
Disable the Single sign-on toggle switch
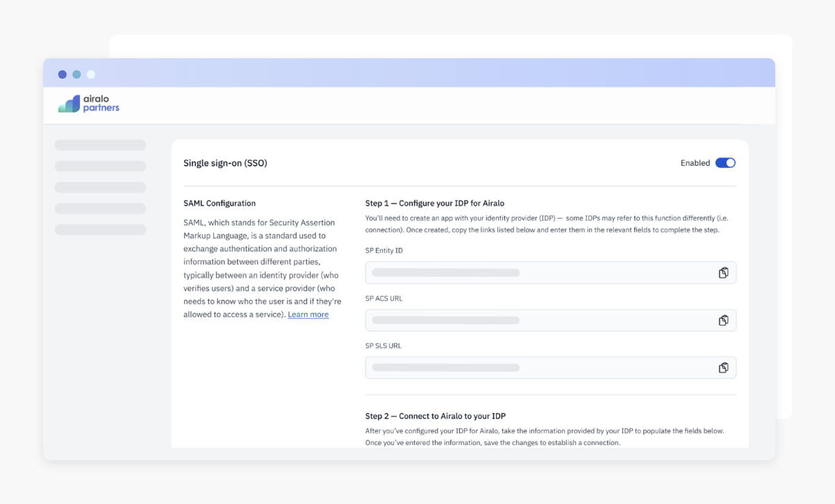725,163
